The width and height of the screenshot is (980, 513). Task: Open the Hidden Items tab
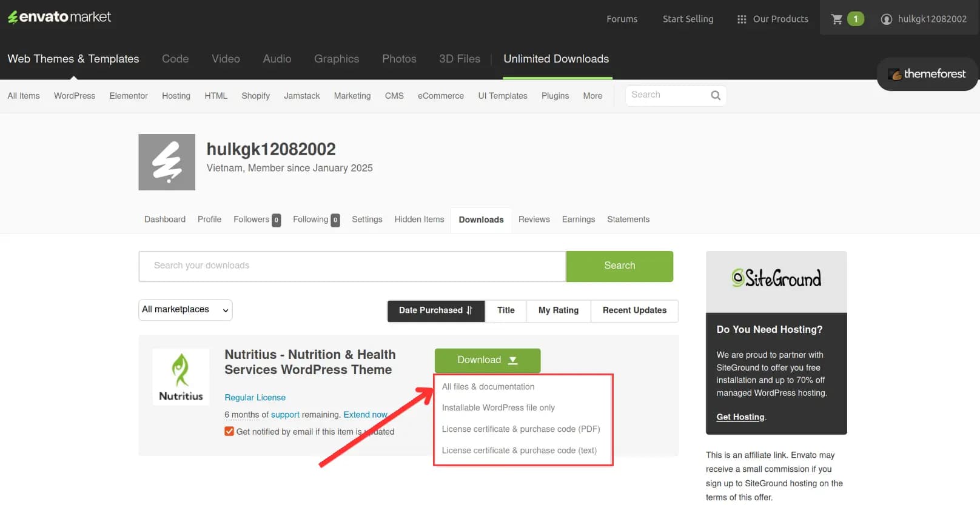pyautogui.click(x=419, y=220)
